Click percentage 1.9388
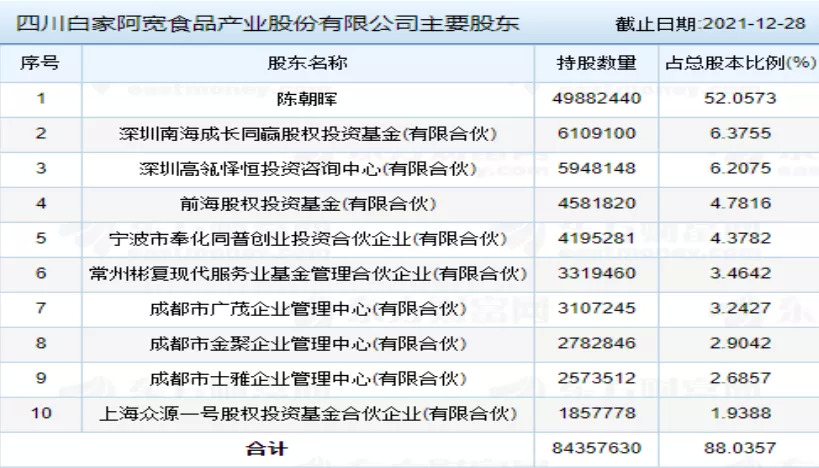819x468 pixels. 741,413
